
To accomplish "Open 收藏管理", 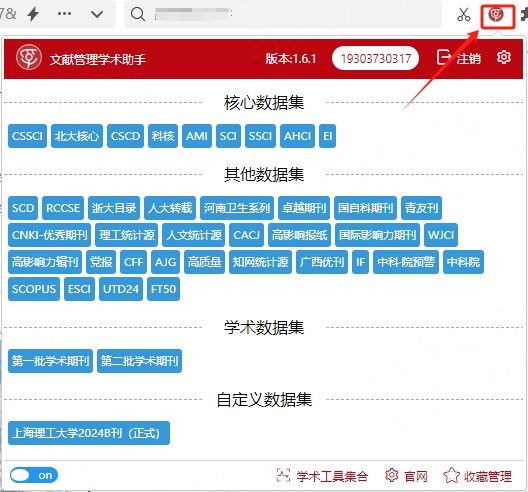I will click(488, 477).
